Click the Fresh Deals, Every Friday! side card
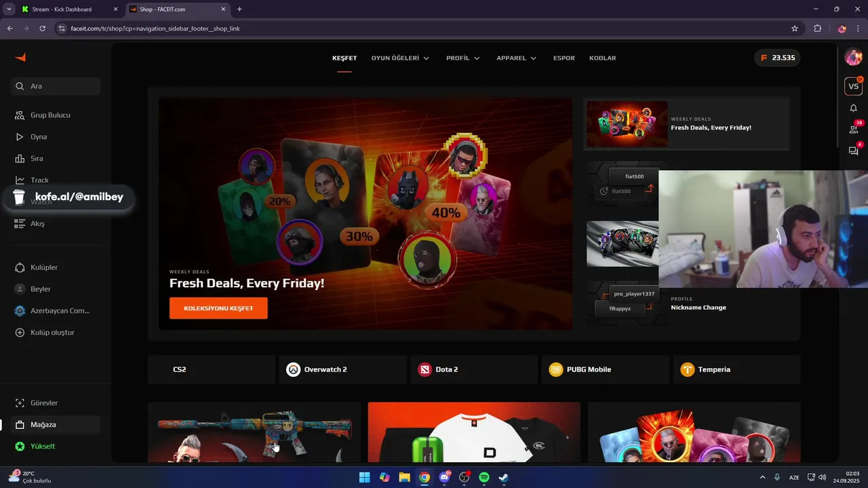Image resolution: width=868 pixels, height=488 pixels. point(688,124)
